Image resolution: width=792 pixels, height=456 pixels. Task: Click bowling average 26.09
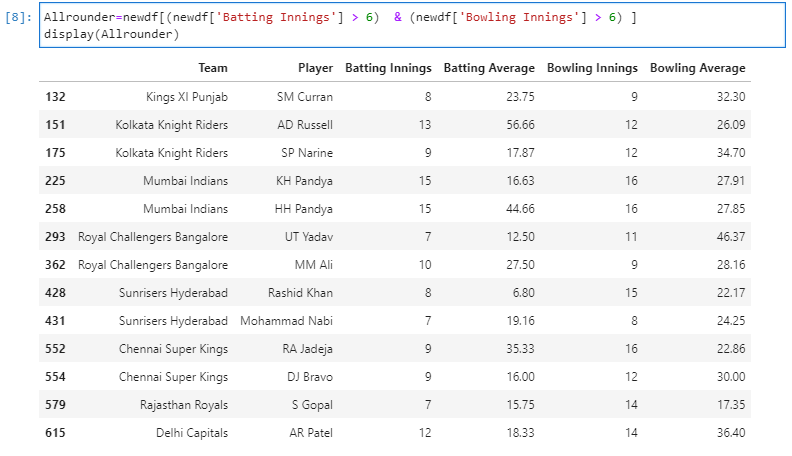point(731,125)
